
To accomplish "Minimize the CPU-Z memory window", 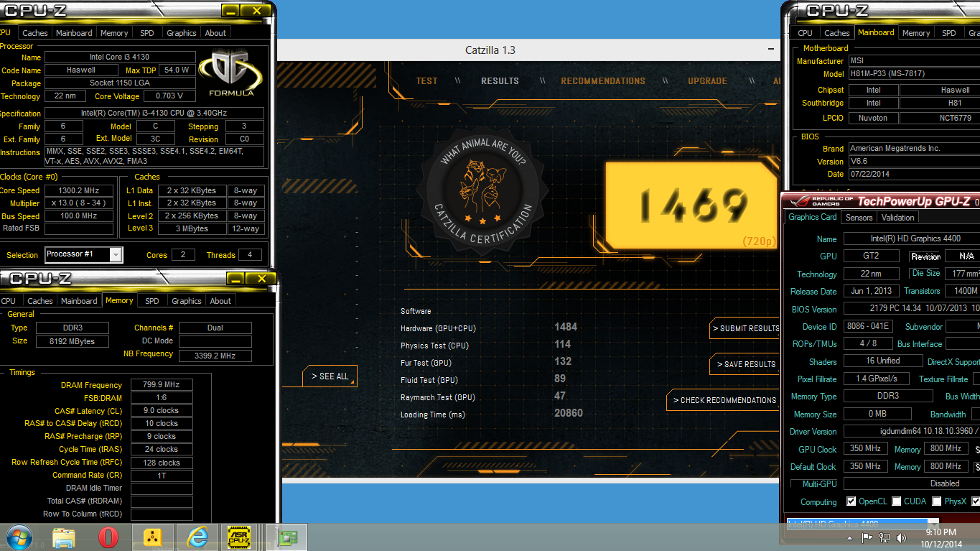I will click(x=235, y=279).
